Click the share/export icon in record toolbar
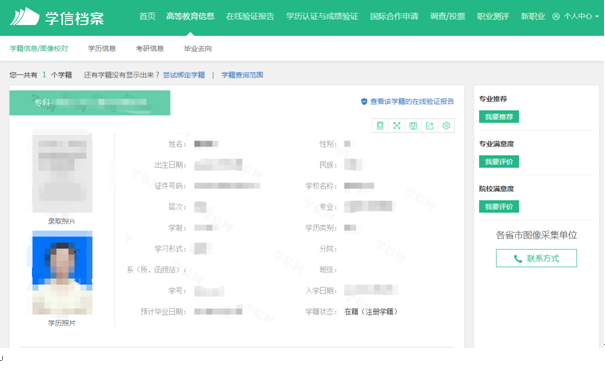The height and width of the screenshot is (371, 605). (429, 126)
